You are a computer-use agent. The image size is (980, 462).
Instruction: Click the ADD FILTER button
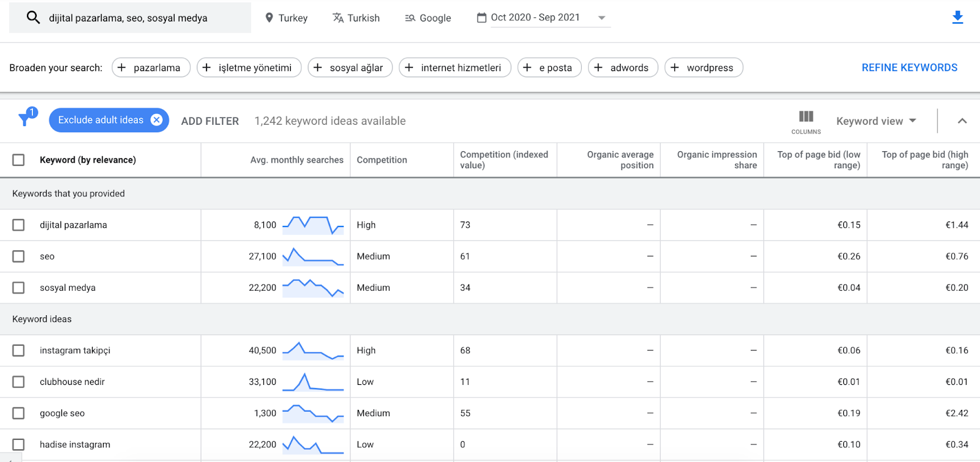[x=210, y=121]
